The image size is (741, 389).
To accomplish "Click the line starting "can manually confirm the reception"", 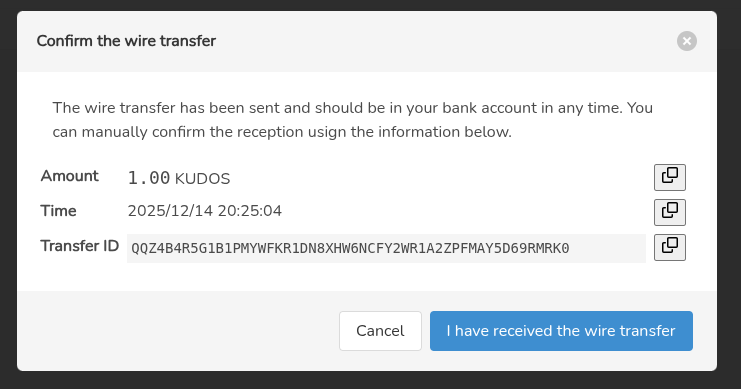I will tap(282, 132).
